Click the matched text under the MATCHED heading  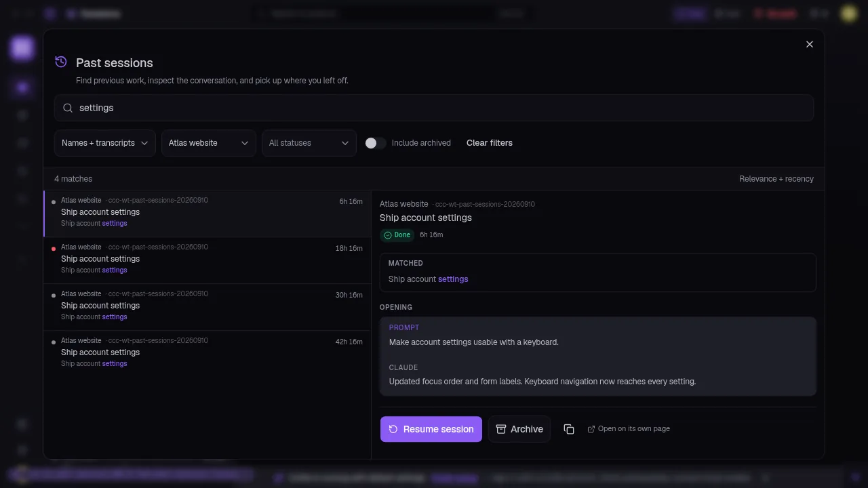(429, 279)
